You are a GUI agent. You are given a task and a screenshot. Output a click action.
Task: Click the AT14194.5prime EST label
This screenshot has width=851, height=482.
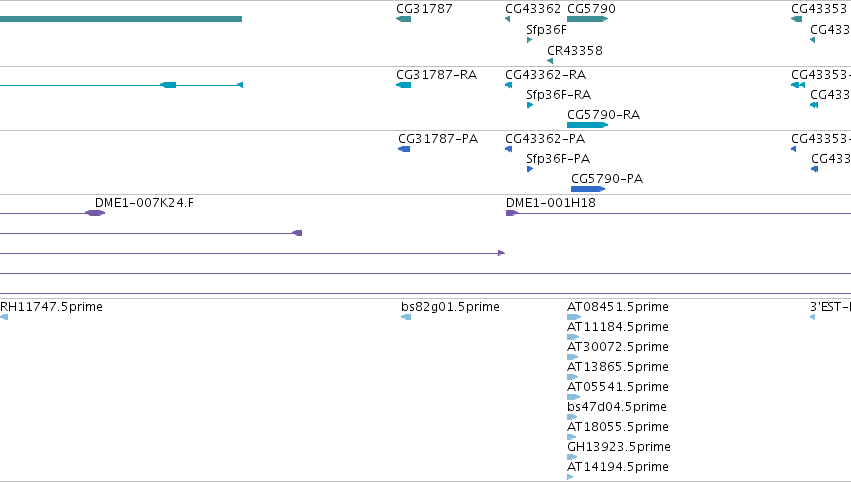tap(618, 467)
